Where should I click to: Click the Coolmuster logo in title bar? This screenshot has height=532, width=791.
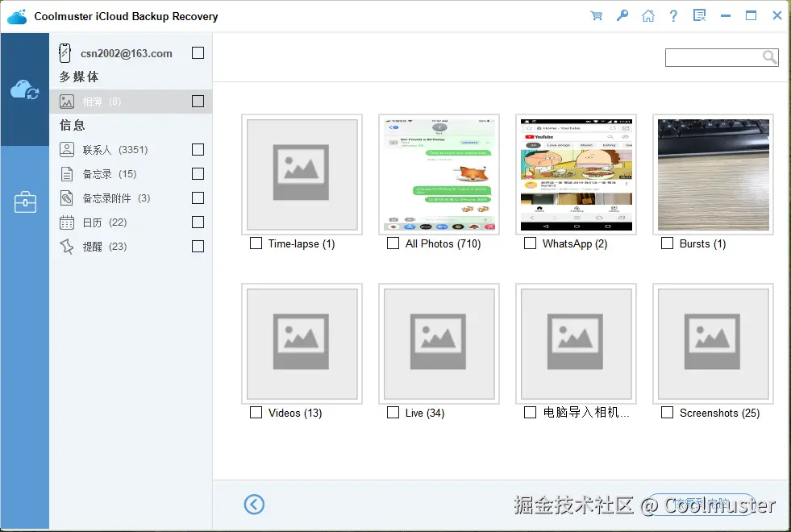(17, 15)
